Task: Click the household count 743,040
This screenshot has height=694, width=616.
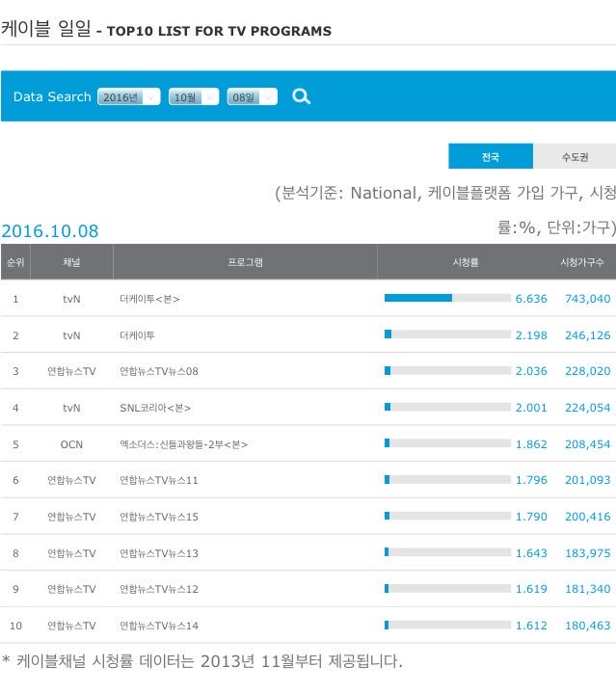Action: tap(588, 299)
